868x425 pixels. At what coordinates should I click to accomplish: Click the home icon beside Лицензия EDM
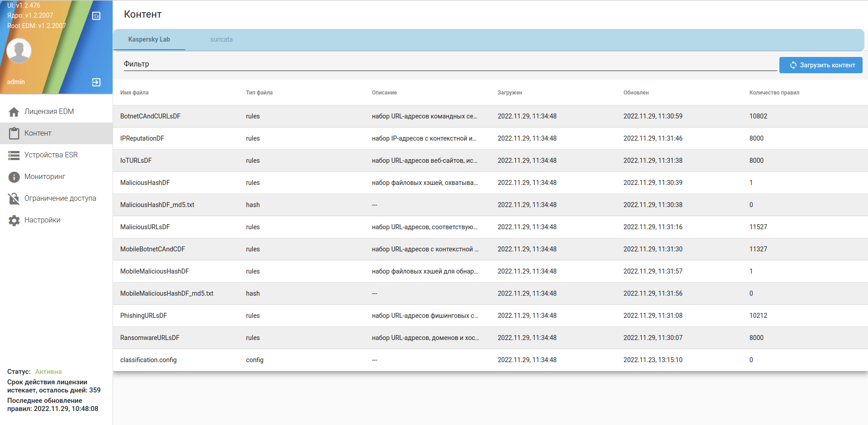(14, 112)
